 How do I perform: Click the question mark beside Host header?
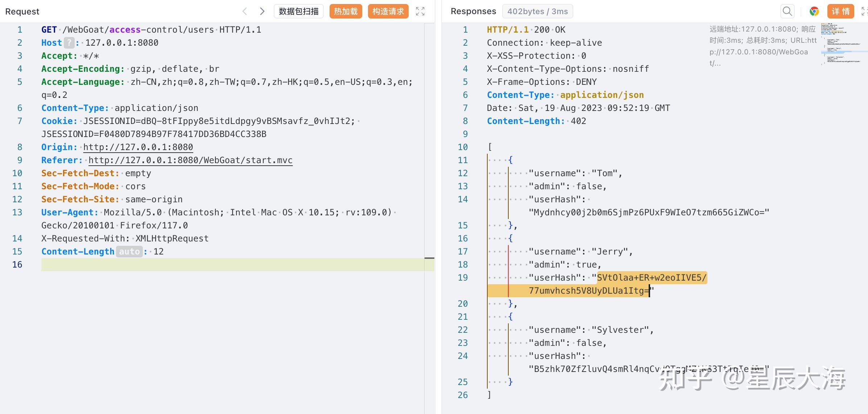[69, 43]
